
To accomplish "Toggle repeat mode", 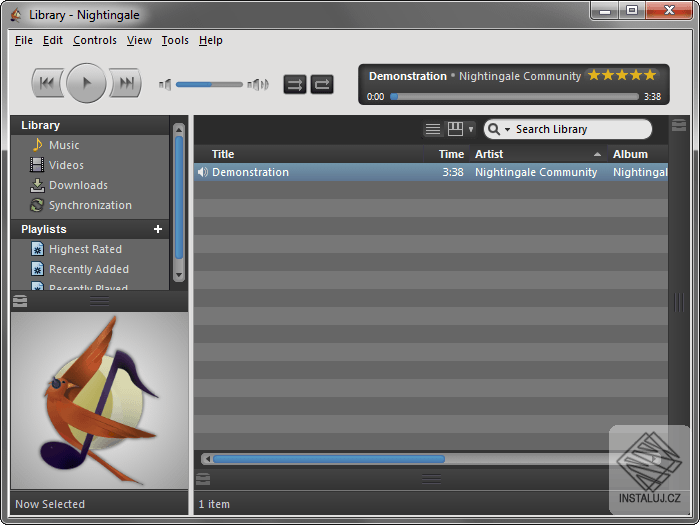I will [x=322, y=84].
